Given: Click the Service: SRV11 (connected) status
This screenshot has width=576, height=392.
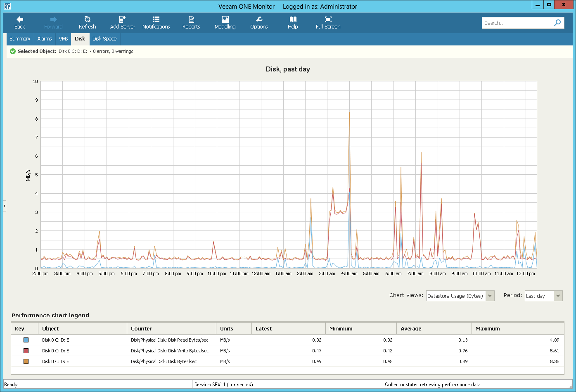Looking at the screenshot, I should pyautogui.click(x=224, y=385).
